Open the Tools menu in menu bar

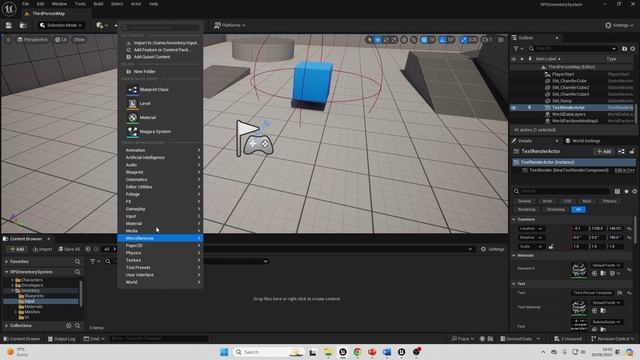tap(80, 4)
